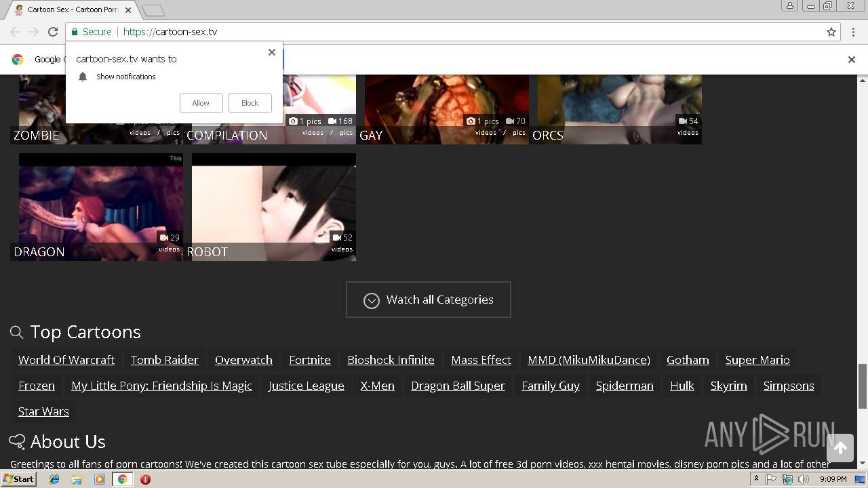Click the Action Center flag tray icon
The height and width of the screenshot is (488, 868).
(x=771, y=479)
